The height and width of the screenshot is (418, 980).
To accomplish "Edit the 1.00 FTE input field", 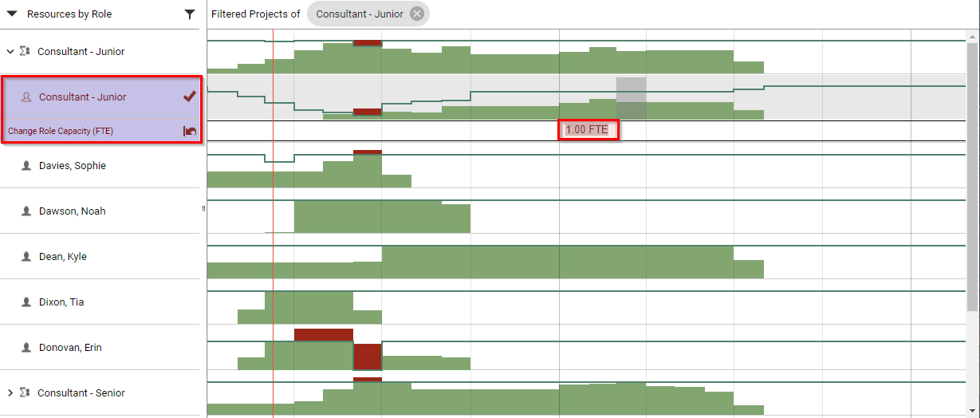I will click(588, 130).
